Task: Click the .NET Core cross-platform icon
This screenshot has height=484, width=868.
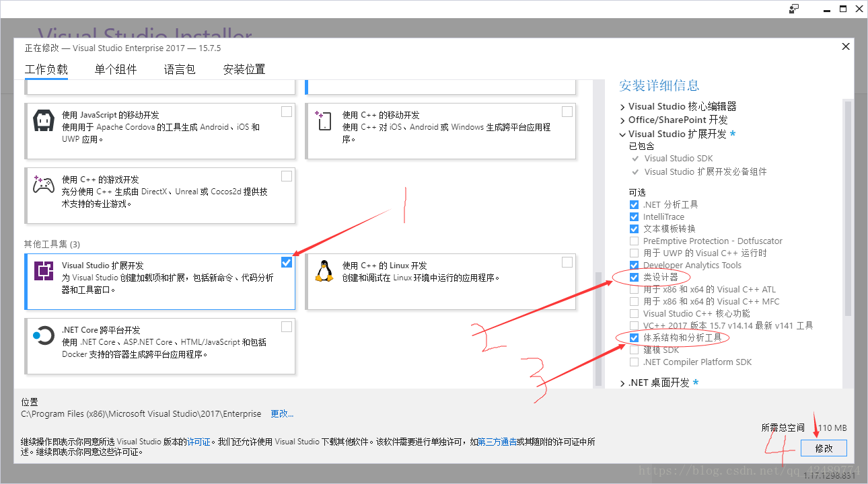Action: pyautogui.click(x=44, y=335)
